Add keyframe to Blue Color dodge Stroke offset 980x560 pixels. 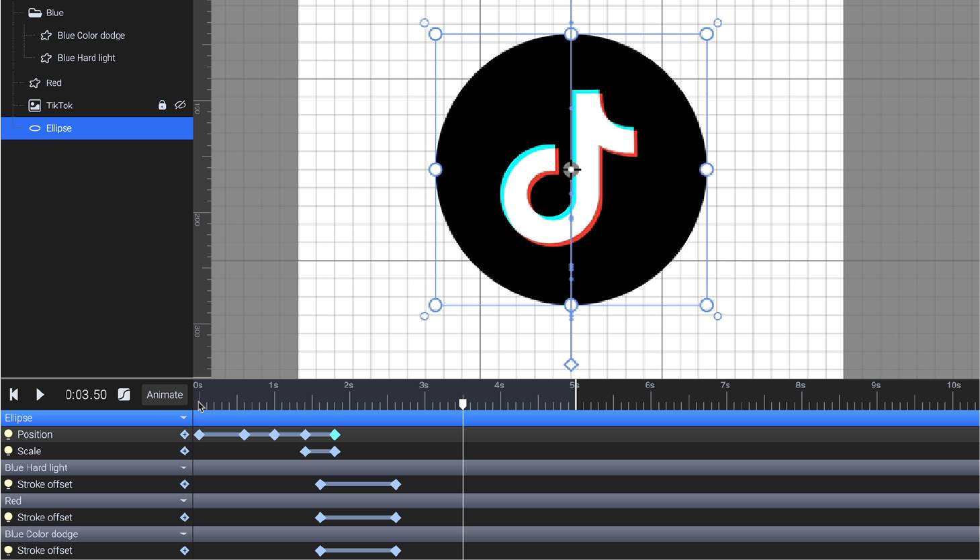point(185,551)
